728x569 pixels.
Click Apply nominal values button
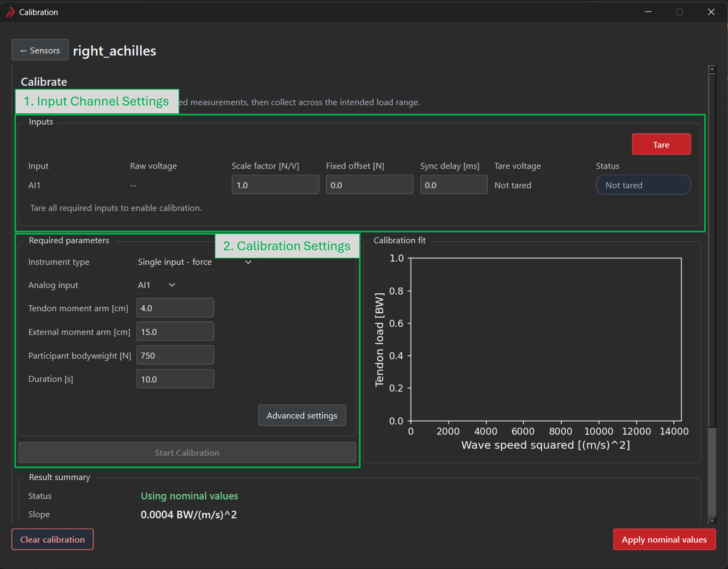click(x=664, y=539)
